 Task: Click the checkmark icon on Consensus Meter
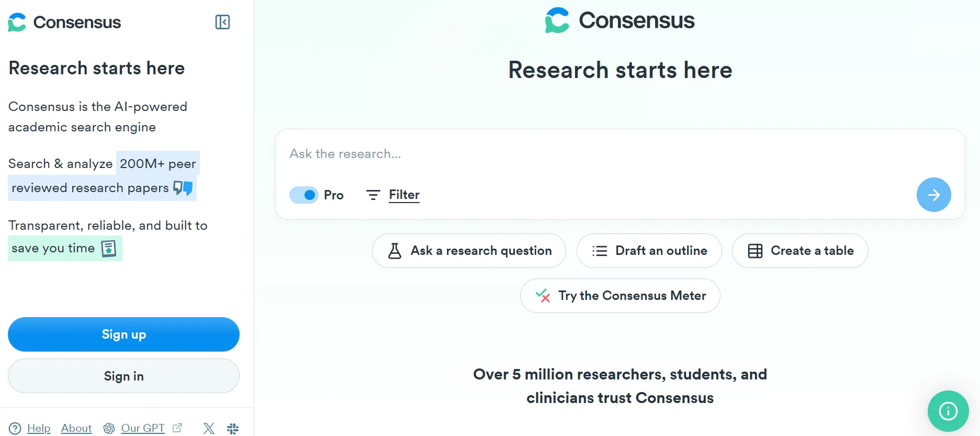pyautogui.click(x=543, y=296)
